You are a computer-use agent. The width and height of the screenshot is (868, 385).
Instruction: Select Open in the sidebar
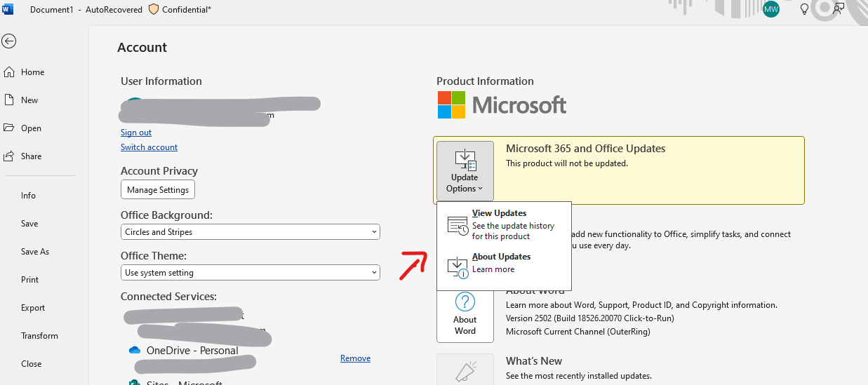(x=31, y=128)
